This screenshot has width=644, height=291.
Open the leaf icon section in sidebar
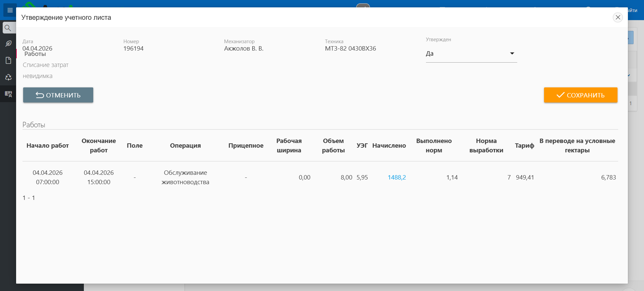(8, 44)
